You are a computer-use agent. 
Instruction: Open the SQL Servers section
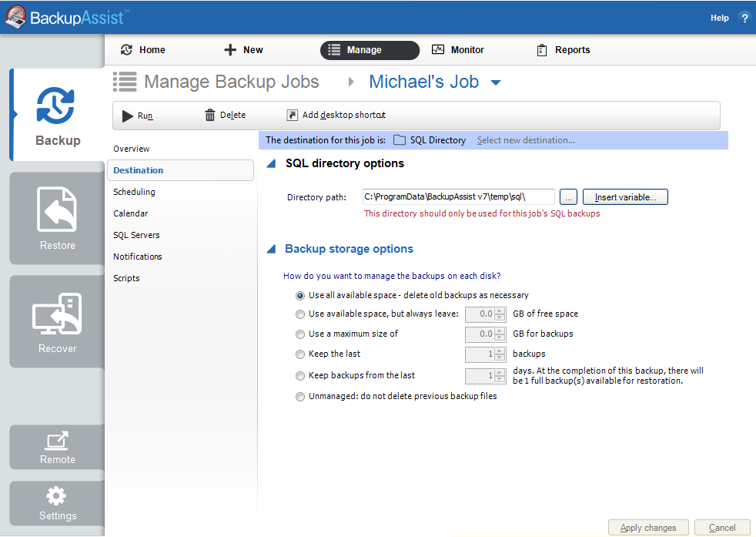(x=136, y=235)
